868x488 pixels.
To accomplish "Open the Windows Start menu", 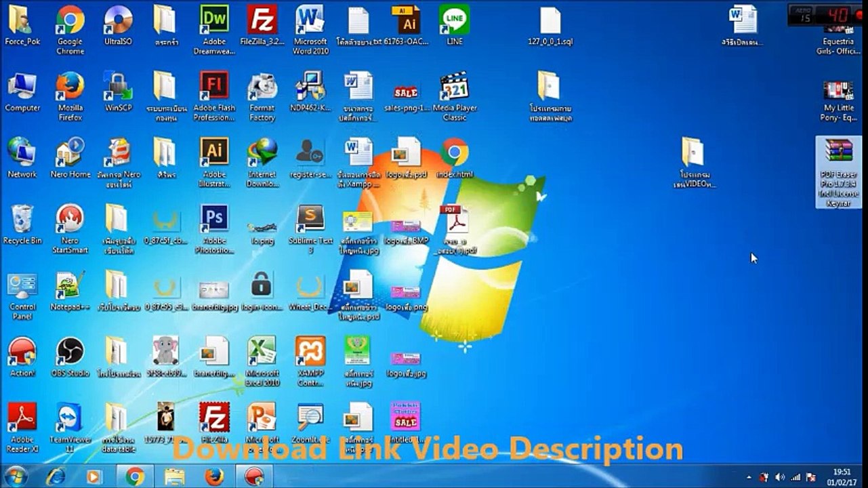I will [16, 476].
